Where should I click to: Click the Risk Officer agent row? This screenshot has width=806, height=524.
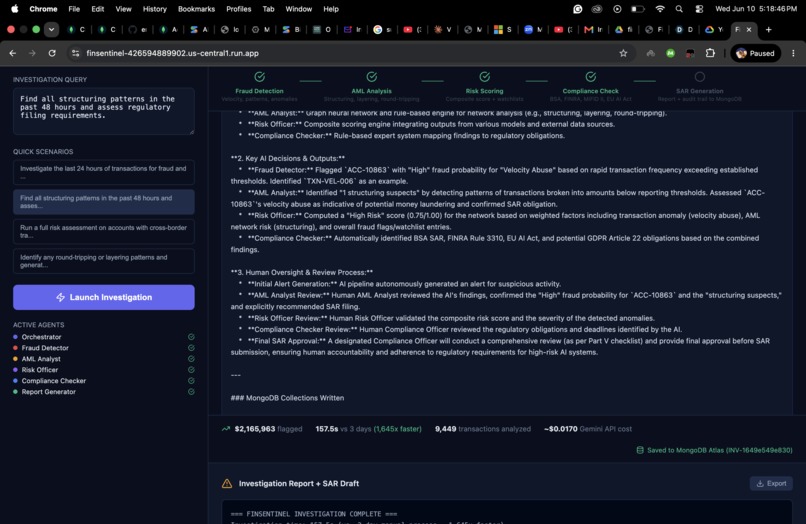[104, 370]
